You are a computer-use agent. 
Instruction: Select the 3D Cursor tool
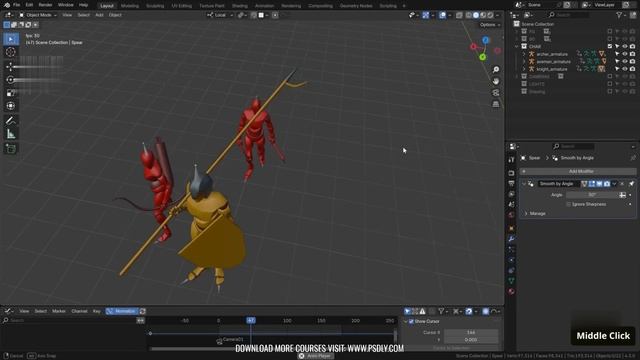coord(11,52)
